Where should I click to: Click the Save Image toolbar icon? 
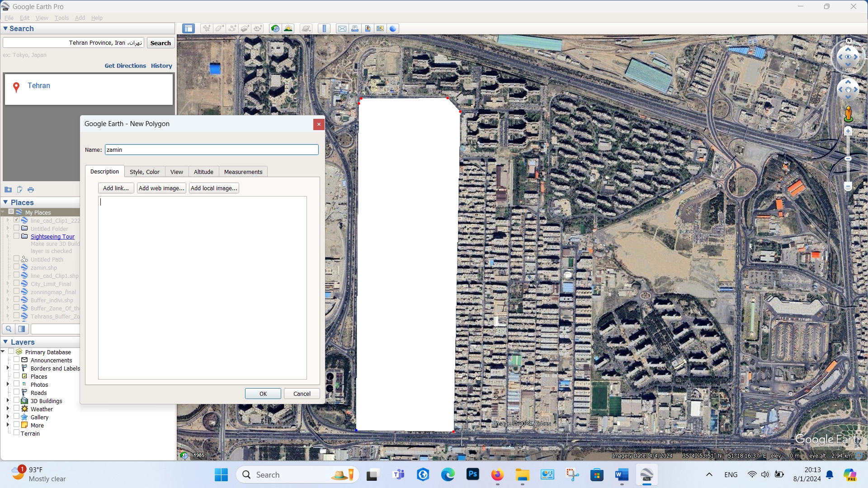(x=368, y=28)
